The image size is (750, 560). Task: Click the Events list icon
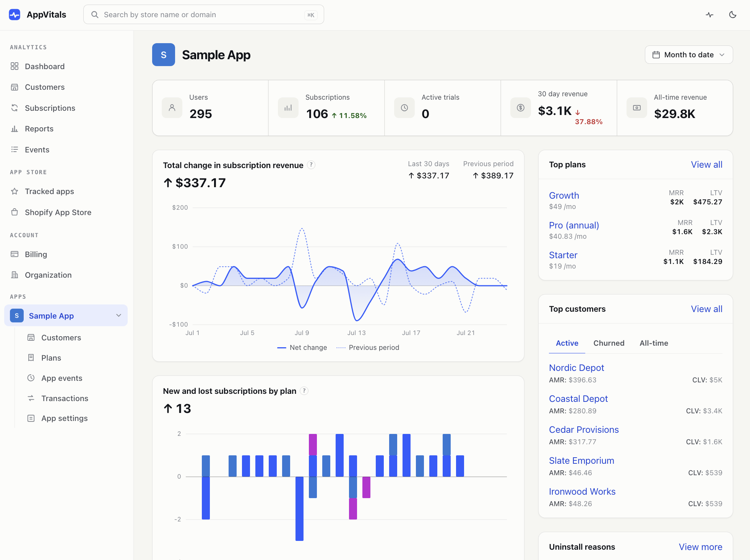pyautogui.click(x=15, y=150)
